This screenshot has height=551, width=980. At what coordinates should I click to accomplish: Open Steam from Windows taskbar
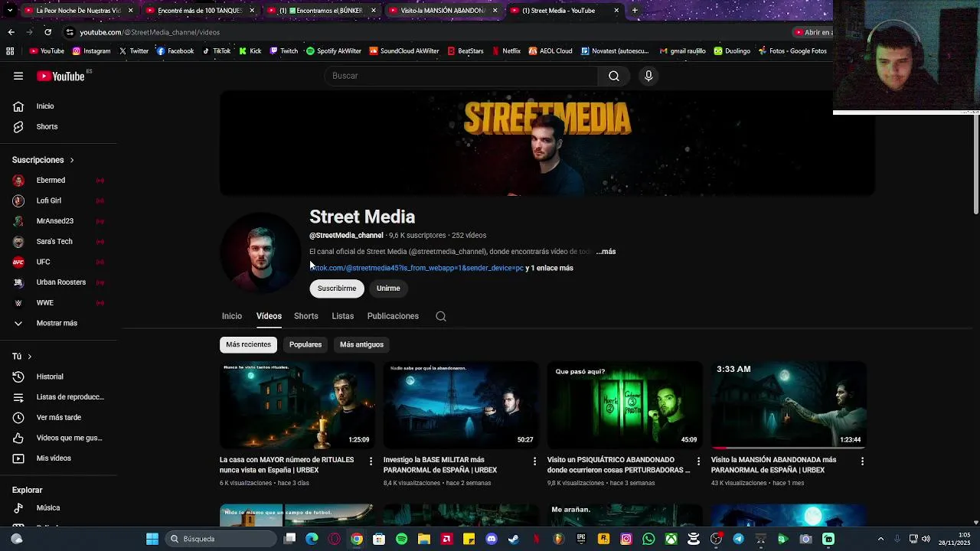513,539
